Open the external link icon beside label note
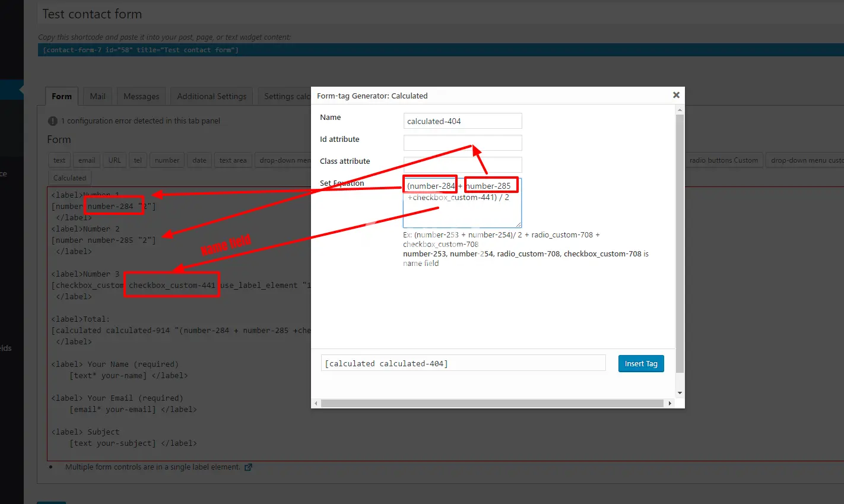The height and width of the screenshot is (504, 844). pyautogui.click(x=248, y=467)
